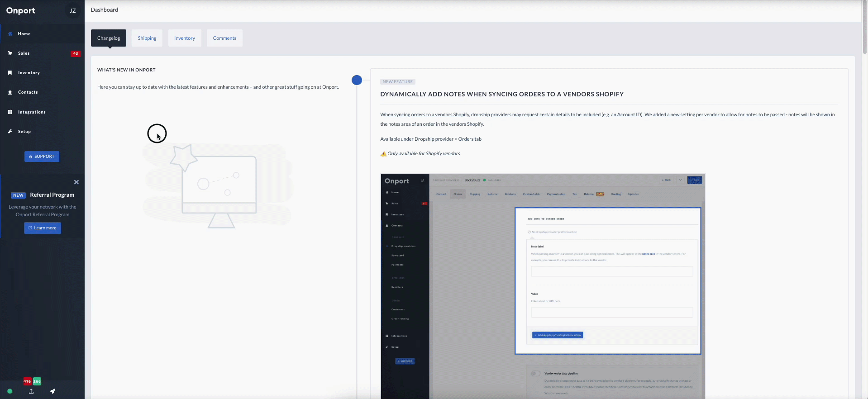The height and width of the screenshot is (399, 868).
Task: Click the green 166 counter badge
Action: pyautogui.click(x=37, y=381)
